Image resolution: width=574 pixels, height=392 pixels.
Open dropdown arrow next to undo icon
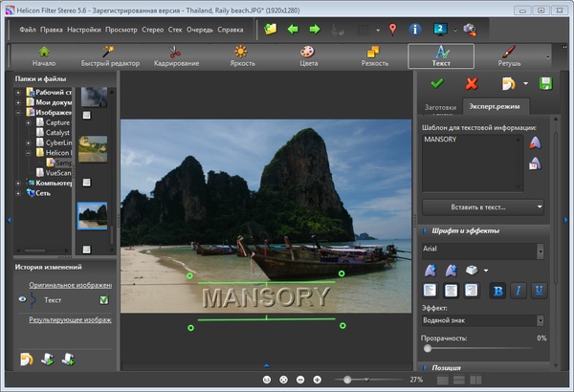click(x=525, y=83)
